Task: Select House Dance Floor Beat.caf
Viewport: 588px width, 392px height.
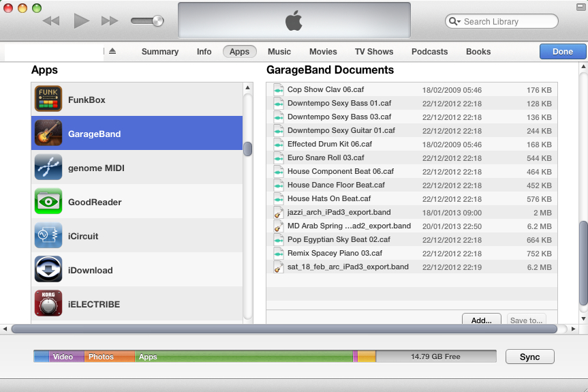Action: [412, 185]
